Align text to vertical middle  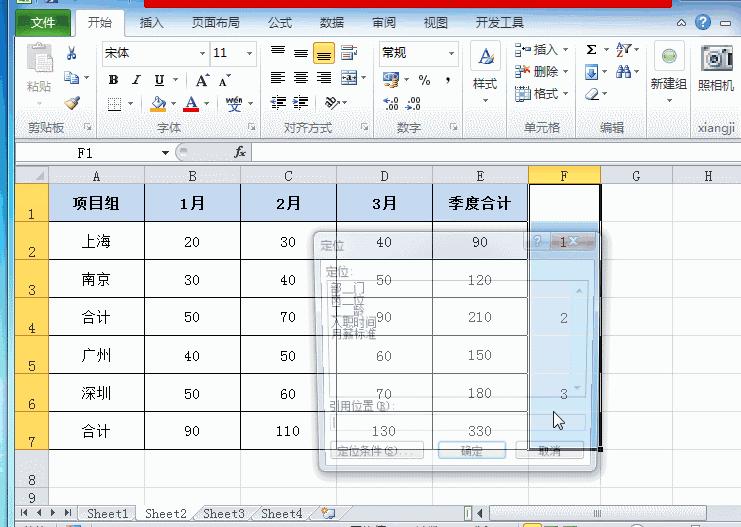coord(301,52)
